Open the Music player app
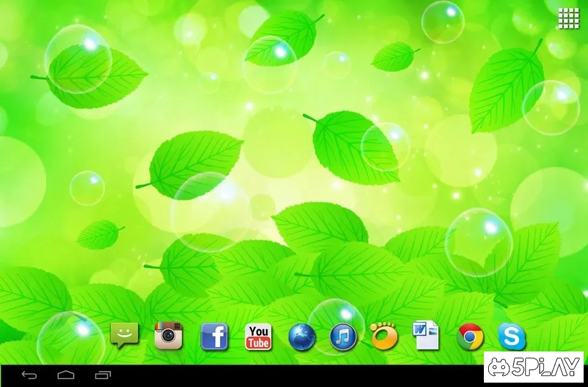The image size is (588, 387). (343, 338)
